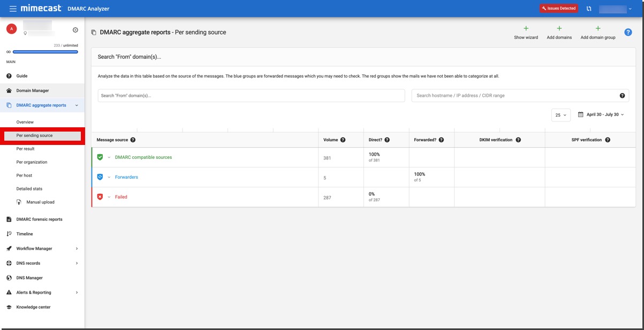The image size is (644, 330).
Task: Click help icon next to SPF verification
Action: point(608,140)
